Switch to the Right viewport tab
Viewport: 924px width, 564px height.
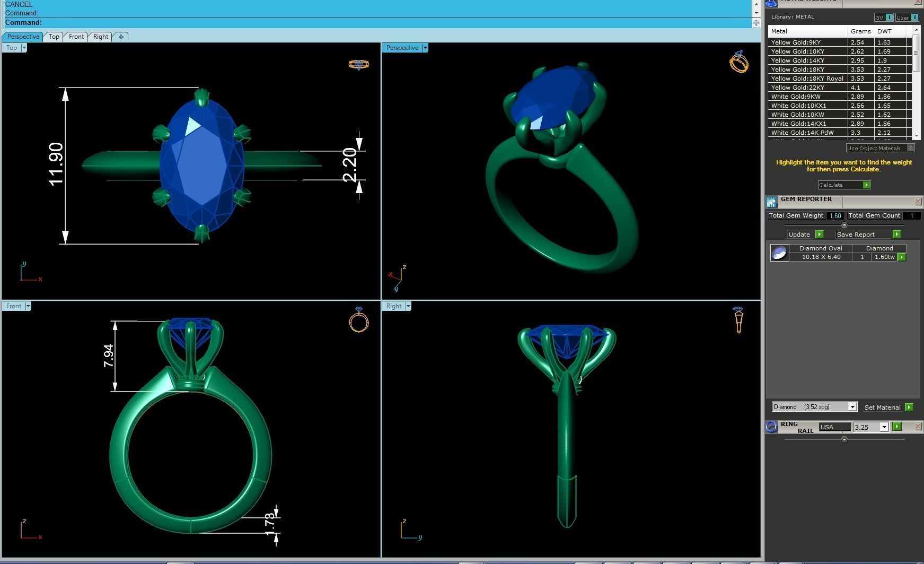click(101, 37)
